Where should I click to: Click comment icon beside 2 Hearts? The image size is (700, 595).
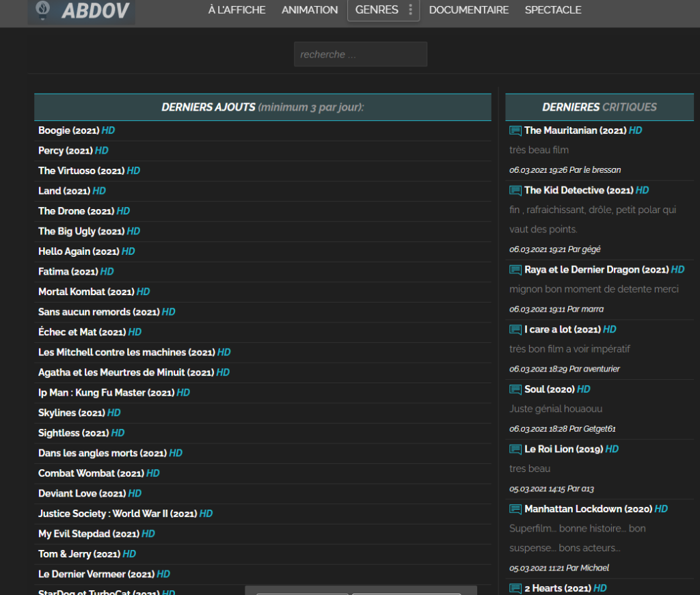coord(515,588)
